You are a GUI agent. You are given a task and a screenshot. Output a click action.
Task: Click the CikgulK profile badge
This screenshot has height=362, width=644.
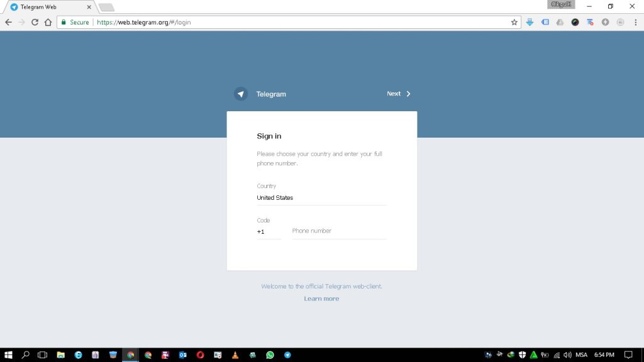point(561,4)
